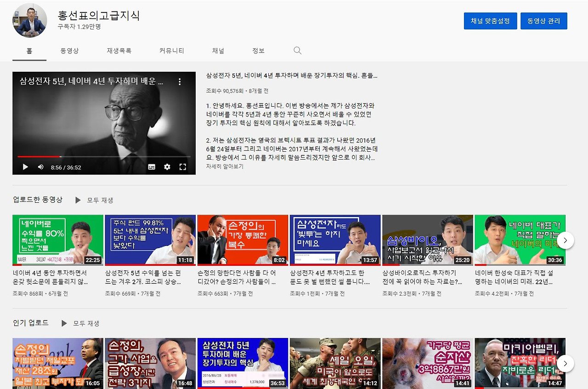Open the 13:57 '빚투'는 하지 마세요 thumbnail
The image size is (588, 389).
pos(335,240)
